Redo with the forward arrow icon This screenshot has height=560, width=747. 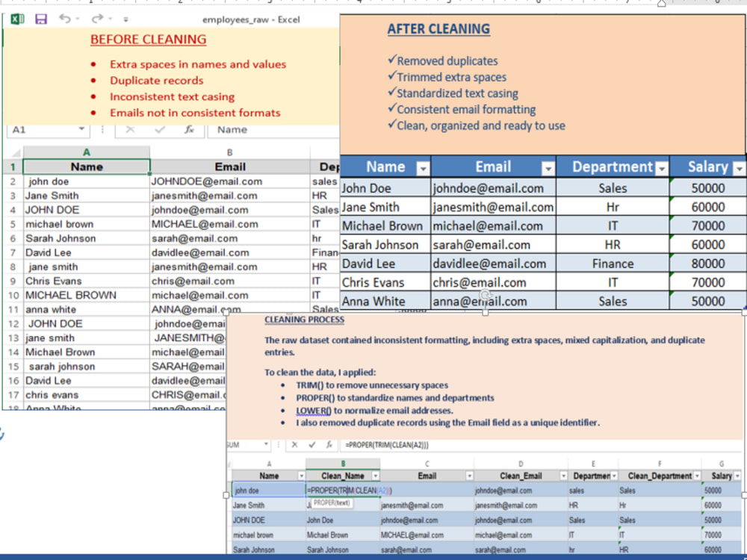[97, 19]
